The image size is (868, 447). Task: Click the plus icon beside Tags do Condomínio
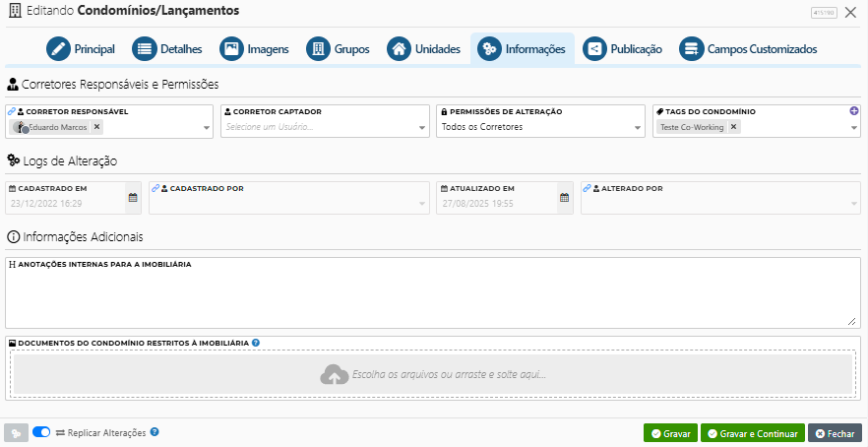[854, 111]
